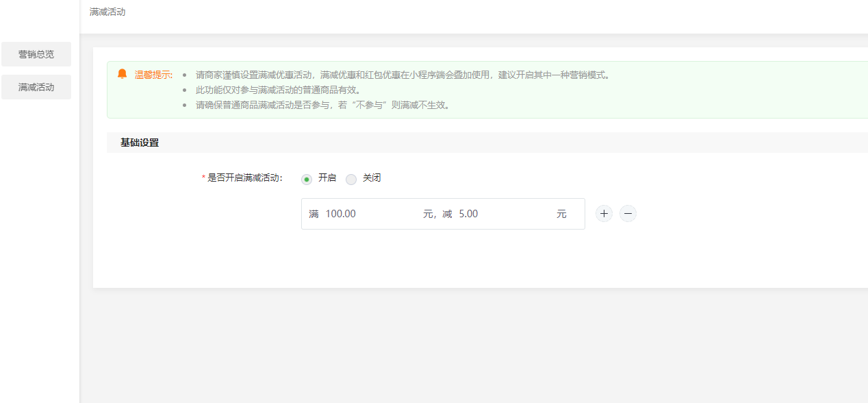The width and height of the screenshot is (868, 403).
Task: Click the 是否开启满减活动 field label
Action: click(x=245, y=178)
